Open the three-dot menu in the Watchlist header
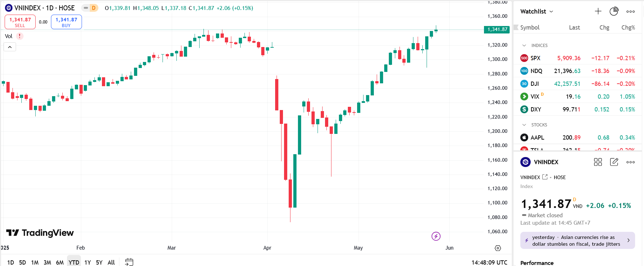Image resolution: width=644 pixels, height=266 pixels. (630, 11)
